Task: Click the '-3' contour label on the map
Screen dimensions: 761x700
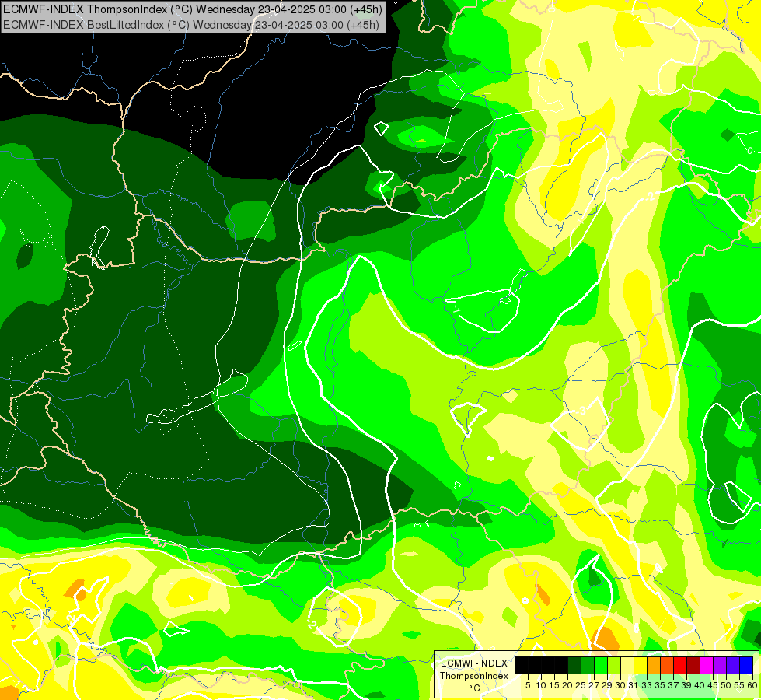Action: pos(582,411)
